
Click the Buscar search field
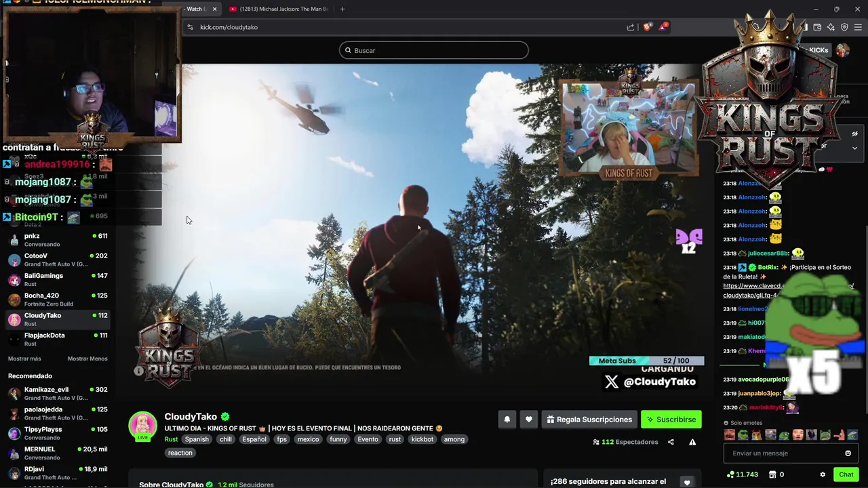434,50
